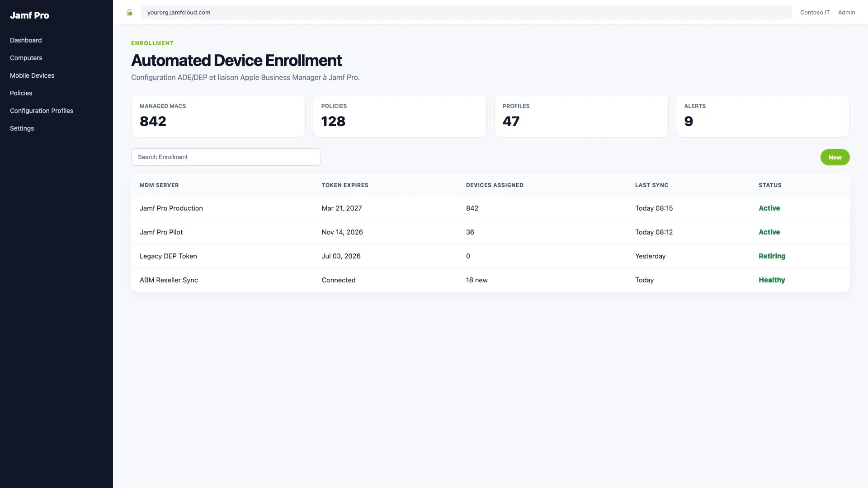This screenshot has height=488, width=868.
Task: Open the Jamf Pro Production row
Action: tap(491, 208)
